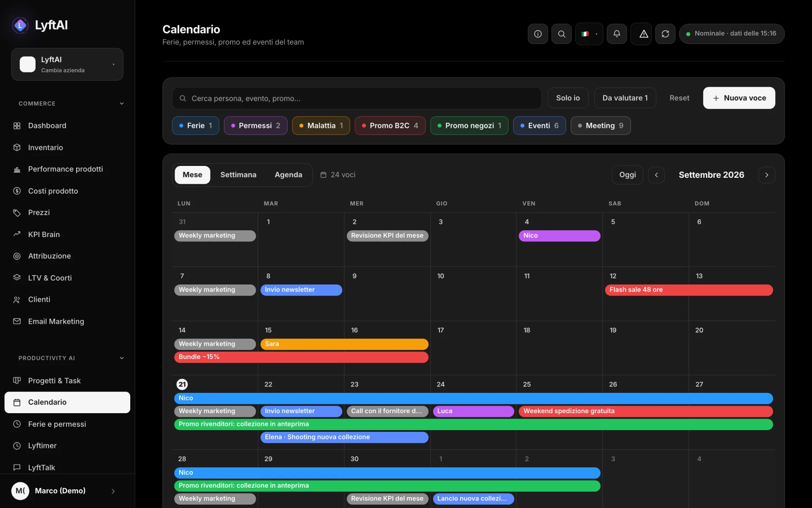Open Inventario in the sidebar
Image resolution: width=812 pixels, height=508 pixels.
tap(67, 147)
